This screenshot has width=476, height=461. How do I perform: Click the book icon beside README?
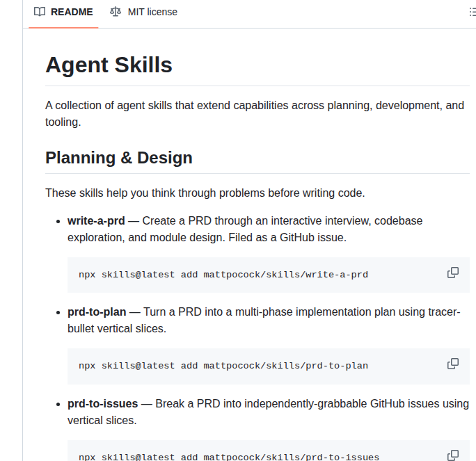[x=40, y=12]
